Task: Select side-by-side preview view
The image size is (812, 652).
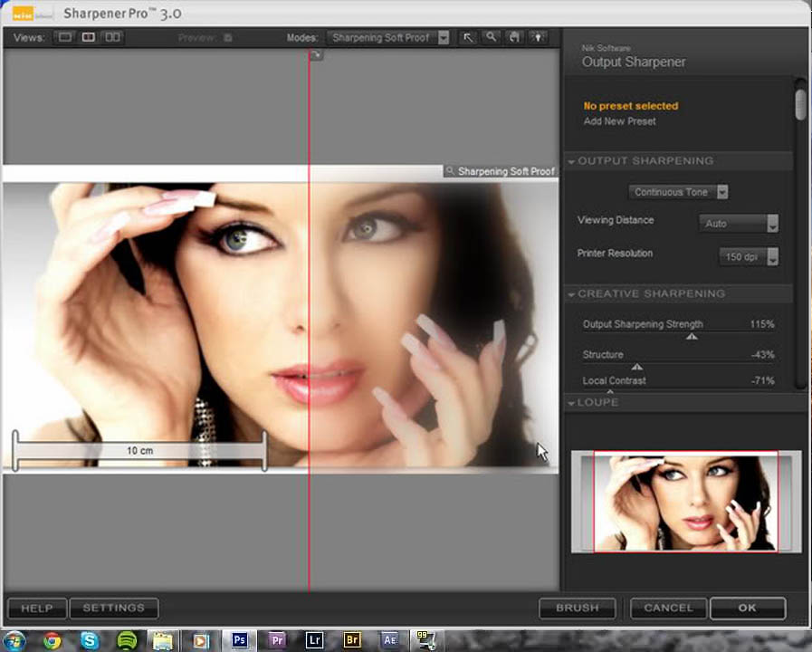Action: click(x=112, y=37)
